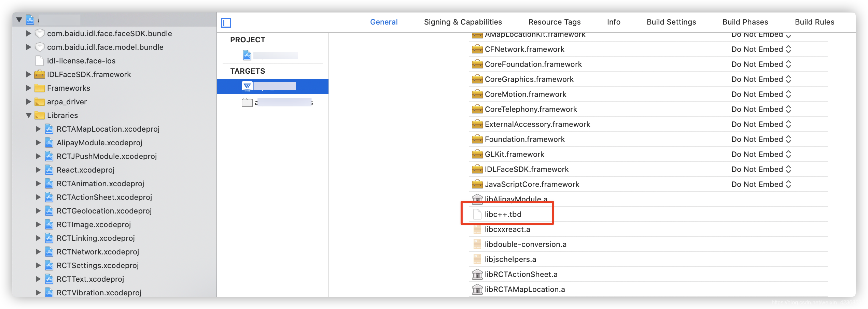Screen dimensions: 868x309
Task: Select RCTNetwork.xcodeproj in navigator
Action: [x=98, y=252]
